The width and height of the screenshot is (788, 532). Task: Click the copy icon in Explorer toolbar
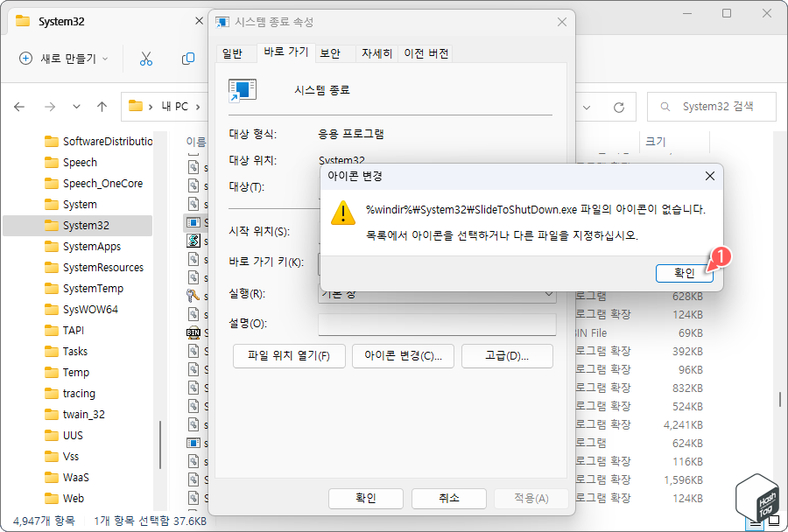[x=187, y=58]
